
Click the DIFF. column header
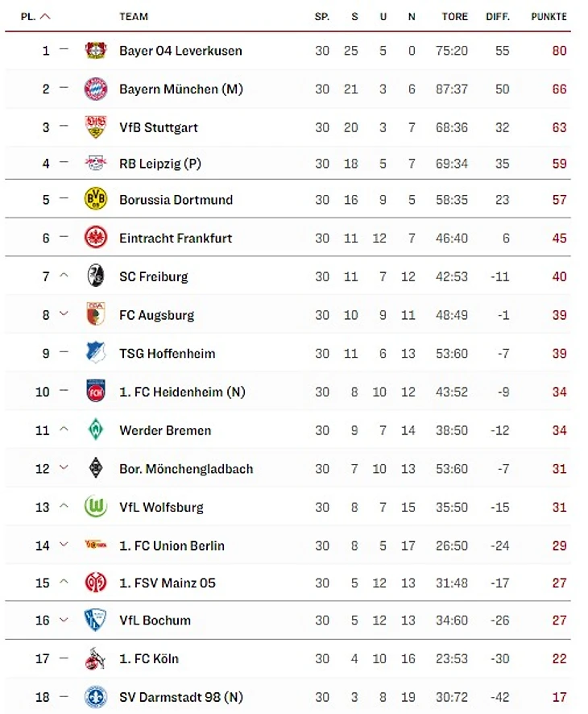[x=498, y=16]
